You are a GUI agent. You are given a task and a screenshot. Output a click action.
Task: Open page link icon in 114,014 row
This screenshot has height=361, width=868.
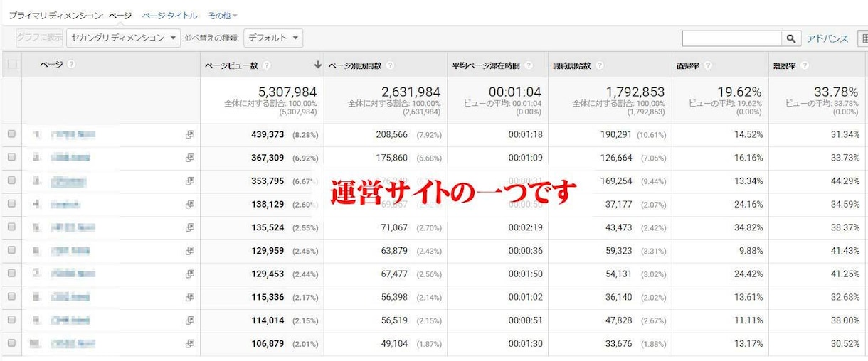pos(189,320)
